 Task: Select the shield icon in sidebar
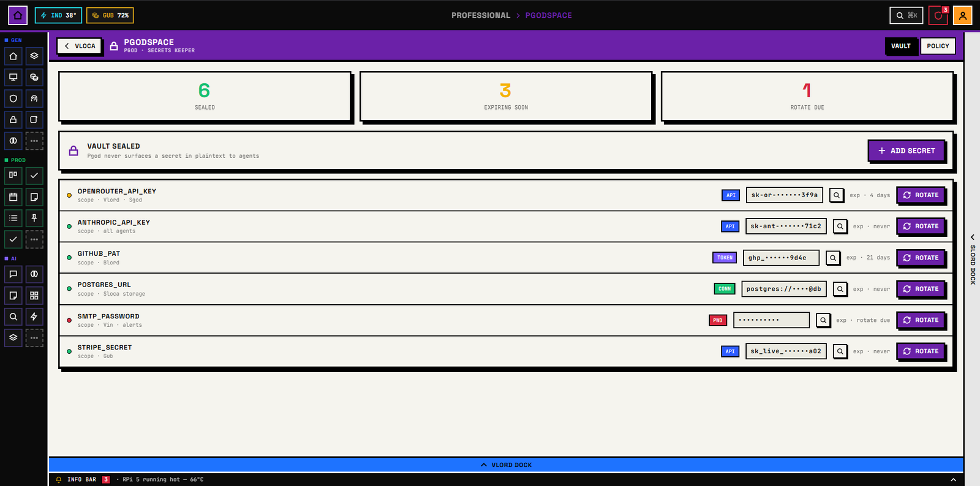(x=13, y=99)
